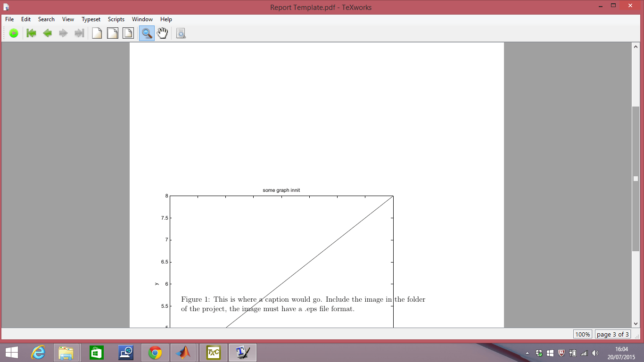Click the Dropbox tray icon
Image resolution: width=644 pixels, height=362 pixels.
coord(539,353)
